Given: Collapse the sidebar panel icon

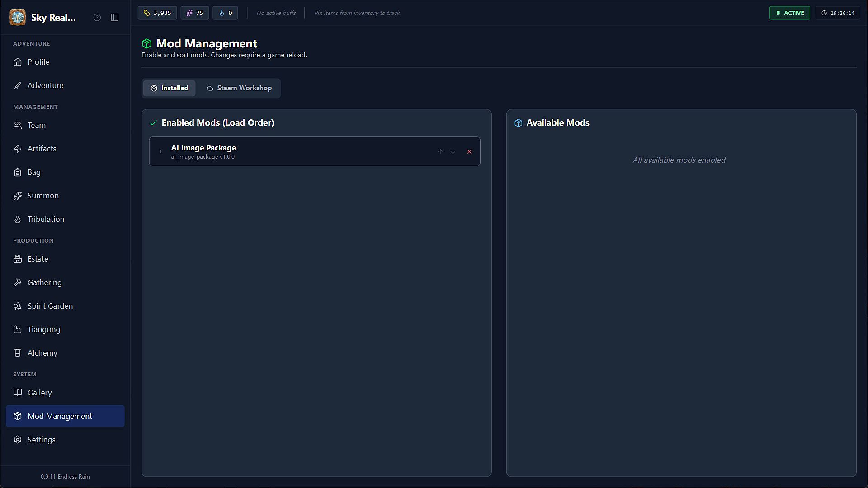Looking at the screenshot, I should [x=115, y=17].
